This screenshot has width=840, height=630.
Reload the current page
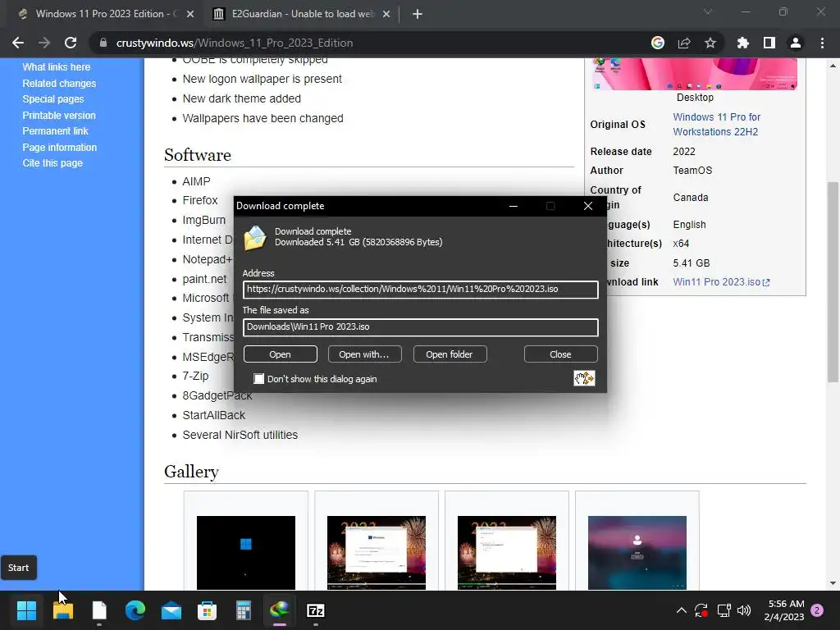[71, 43]
